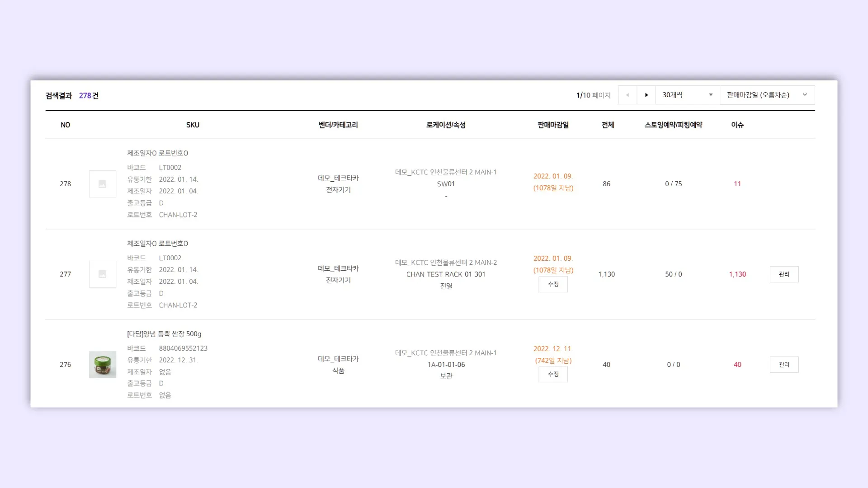Open the ssamjang product thumbnail in row 276
This screenshot has height=488, width=868.
click(x=103, y=365)
